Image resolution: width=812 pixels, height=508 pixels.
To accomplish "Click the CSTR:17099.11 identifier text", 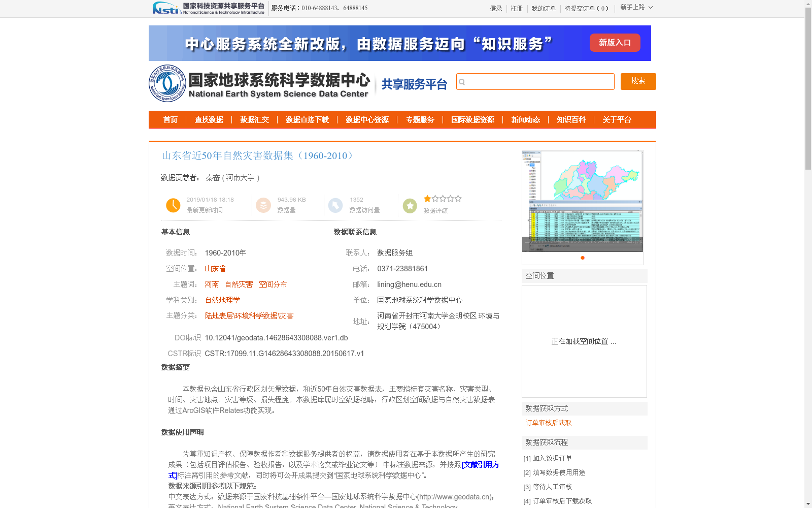I will point(284,354).
